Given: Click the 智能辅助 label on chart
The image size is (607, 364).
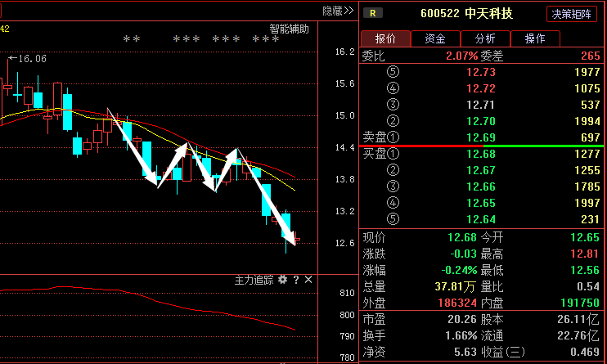Looking at the screenshot, I should [289, 29].
